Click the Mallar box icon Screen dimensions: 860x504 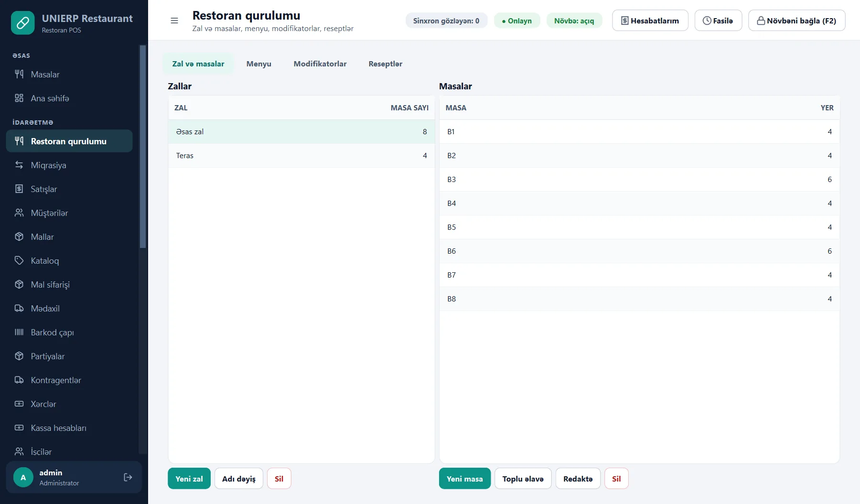pyautogui.click(x=19, y=236)
